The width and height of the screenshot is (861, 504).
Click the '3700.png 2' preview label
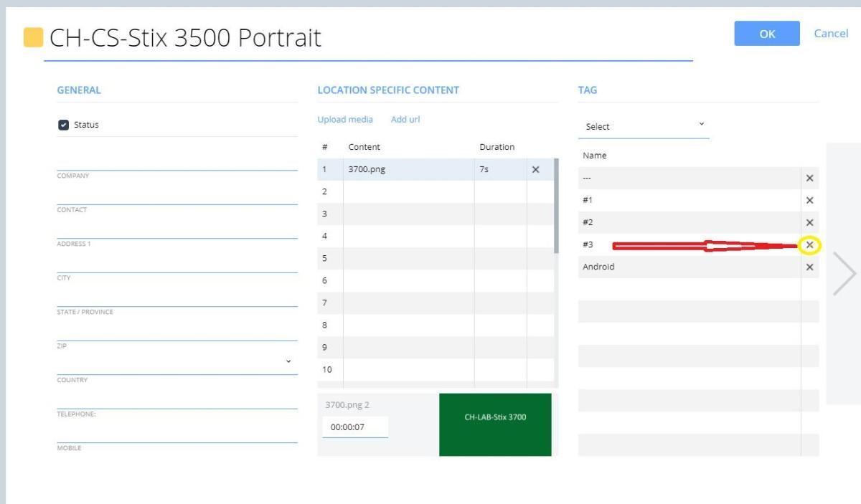(347, 405)
